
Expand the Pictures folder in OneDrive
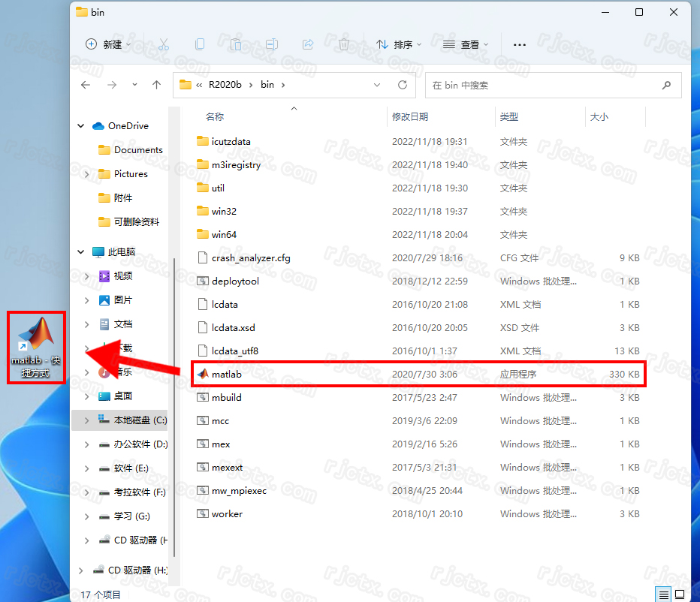[x=87, y=174]
